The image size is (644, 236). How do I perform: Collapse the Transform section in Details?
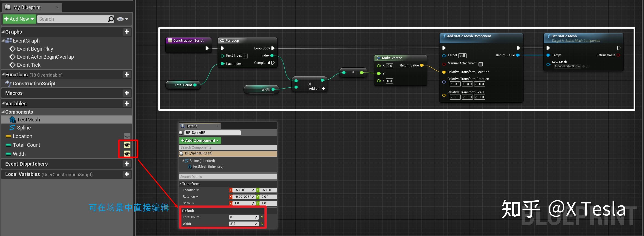point(180,184)
